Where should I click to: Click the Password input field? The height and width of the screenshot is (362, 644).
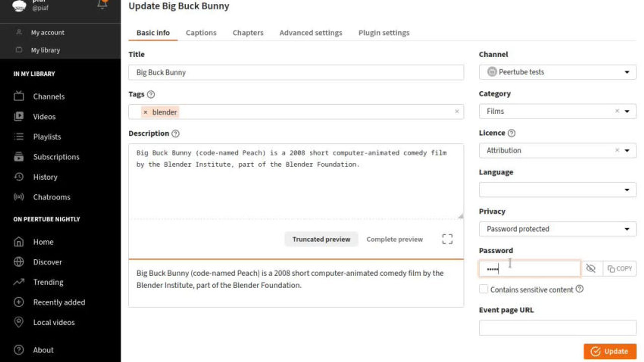pyautogui.click(x=530, y=268)
